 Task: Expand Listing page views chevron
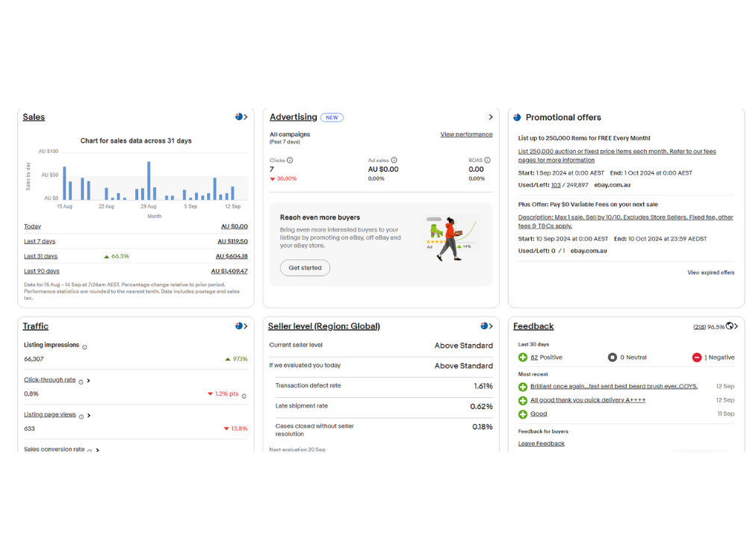pos(89,416)
